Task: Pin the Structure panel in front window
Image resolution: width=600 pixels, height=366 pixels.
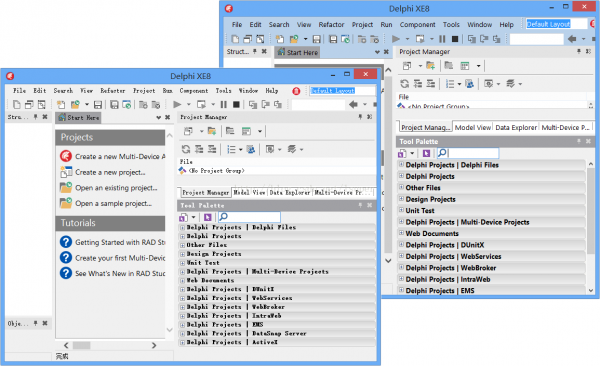Action: 35,117
